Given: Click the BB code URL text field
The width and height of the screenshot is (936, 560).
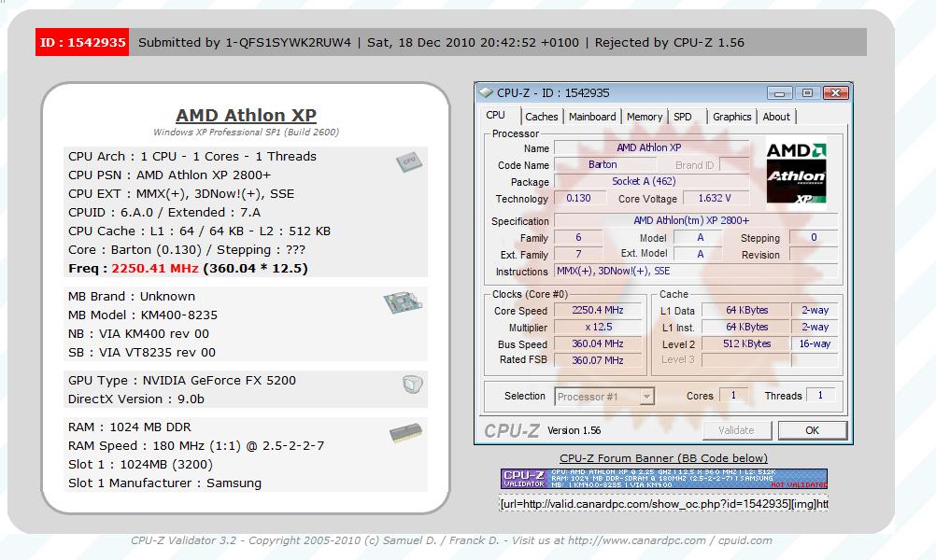Looking at the screenshot, I should [x=664, y=504].
